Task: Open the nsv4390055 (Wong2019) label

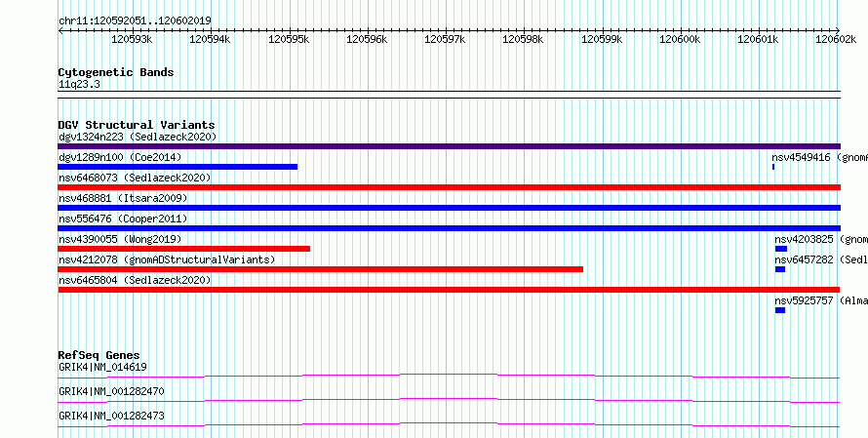Action: pyautogui.click(x=120, y=239)
